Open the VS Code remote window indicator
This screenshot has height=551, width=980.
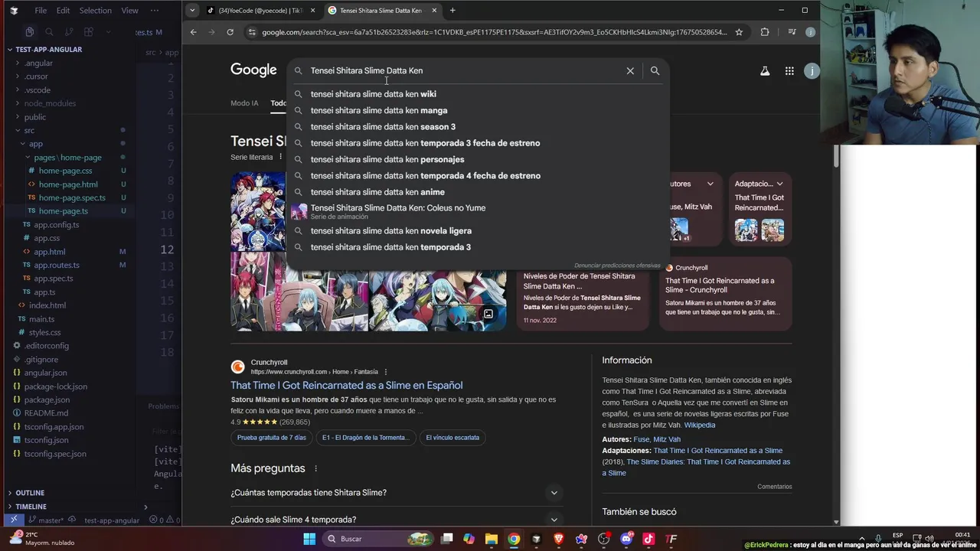pos(13,520)
